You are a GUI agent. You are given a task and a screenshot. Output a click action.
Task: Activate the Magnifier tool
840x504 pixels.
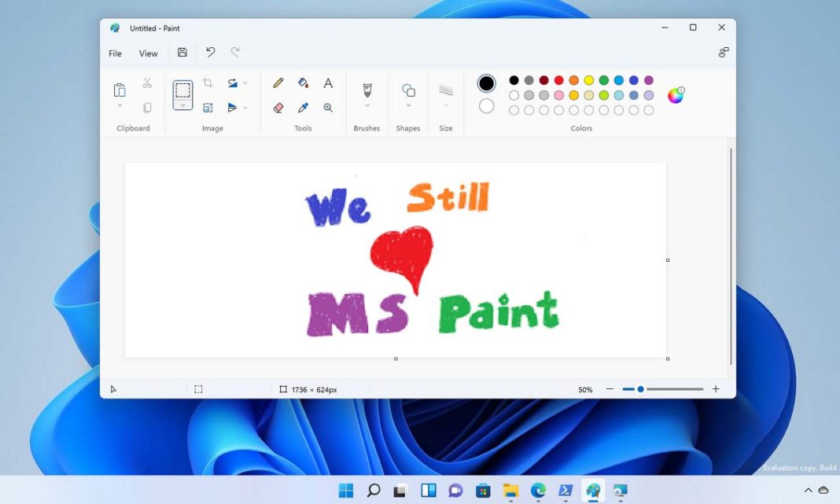coord(328,107)
